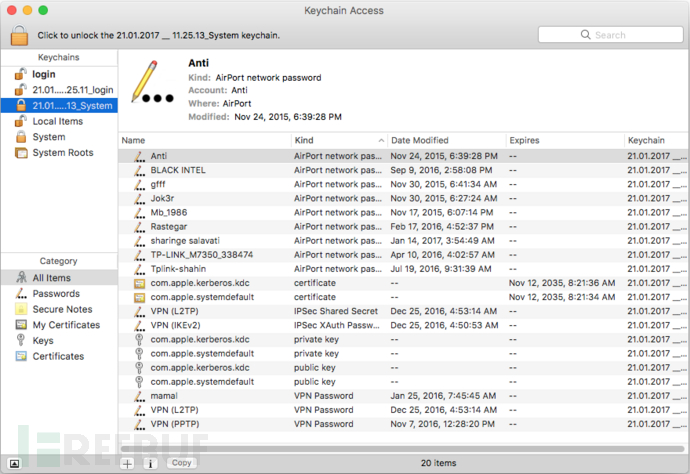Select the gfff network password
Image resolution: width=690 pixels, height=474 pixels.
[403, 184]
